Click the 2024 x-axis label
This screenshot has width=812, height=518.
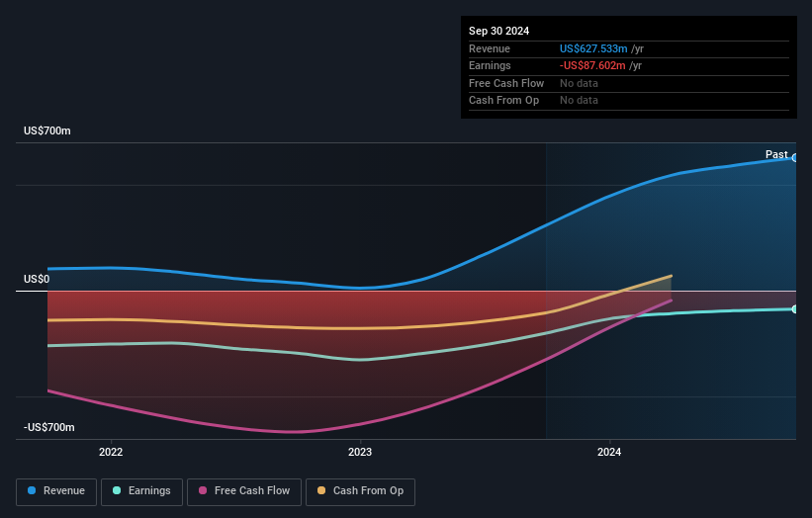609,453
